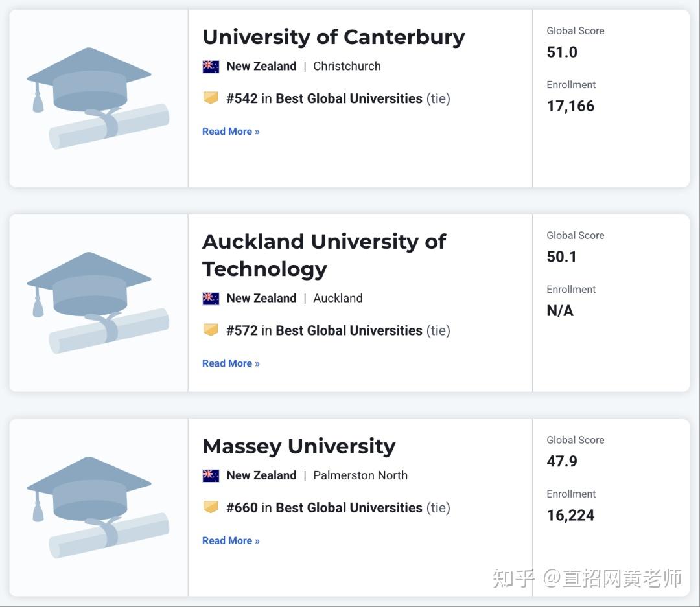Click the Enrollment value 16,224
The width and height of the screenshot is (700, 607).
pos(570,516)
